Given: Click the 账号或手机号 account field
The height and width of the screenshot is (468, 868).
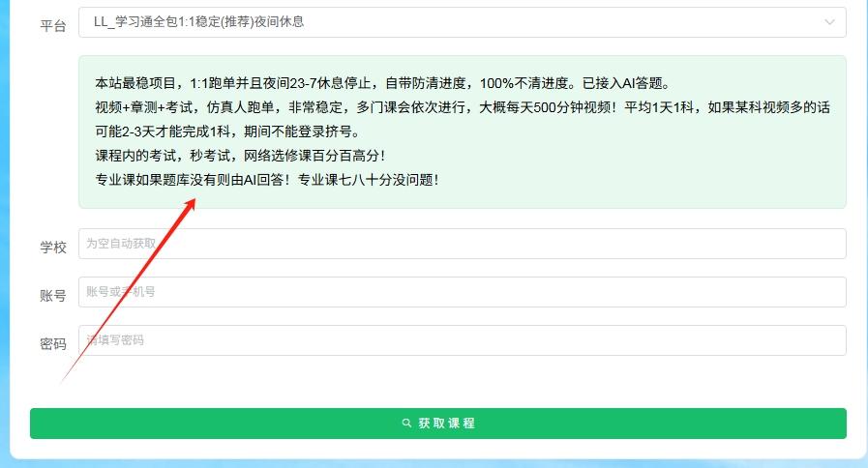Looking at the screenshot, I should 462,292.
